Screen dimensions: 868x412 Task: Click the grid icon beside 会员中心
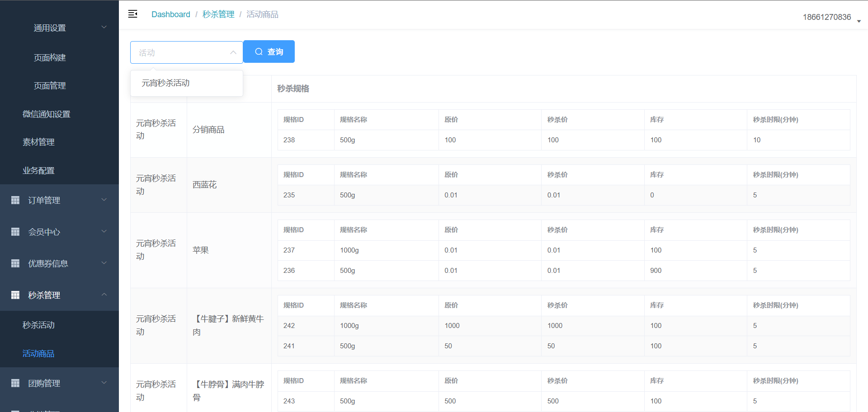(x=15, y=232)
